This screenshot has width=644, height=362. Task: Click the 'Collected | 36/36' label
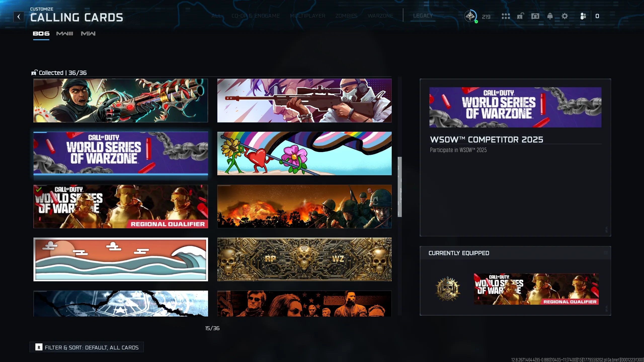click(x=63, y=73)
